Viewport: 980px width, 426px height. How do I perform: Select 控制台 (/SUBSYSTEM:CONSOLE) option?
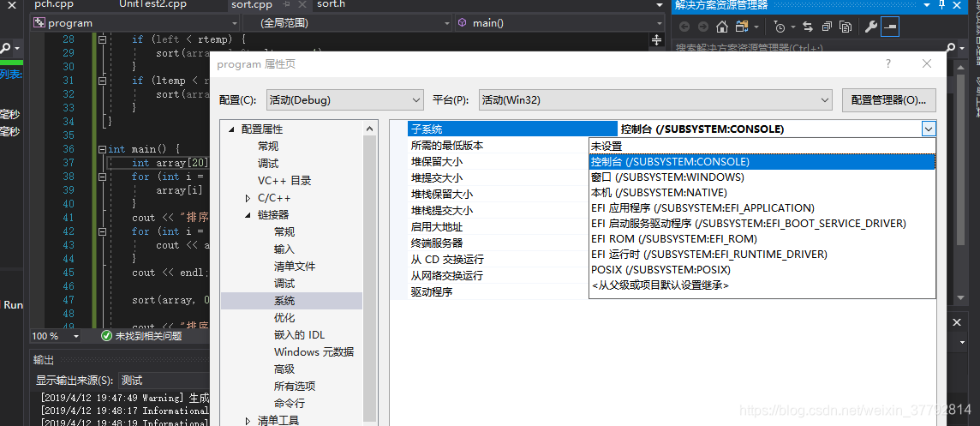point(762,161)
